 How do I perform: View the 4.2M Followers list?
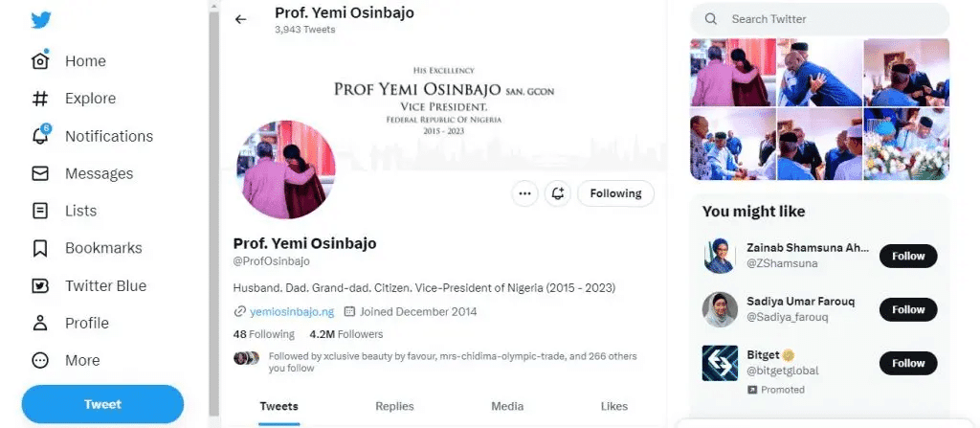coord(346,334)
